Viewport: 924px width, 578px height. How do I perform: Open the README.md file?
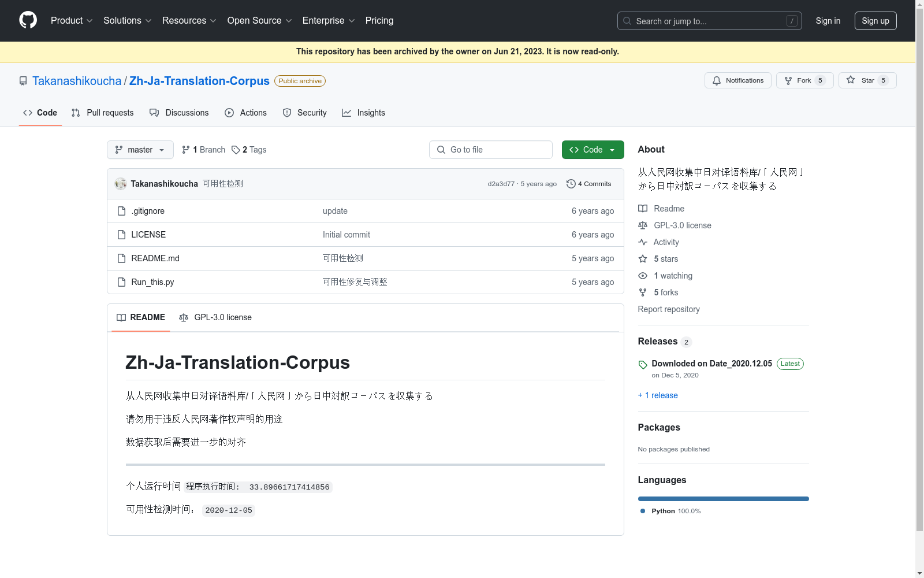click(x=155, y=258)
